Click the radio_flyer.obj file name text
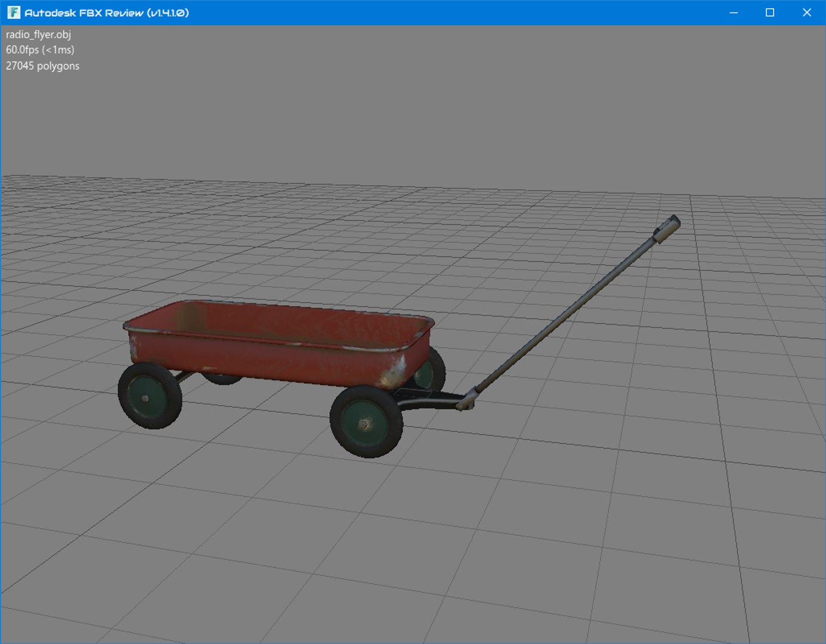826x644 pixels. 38,35
